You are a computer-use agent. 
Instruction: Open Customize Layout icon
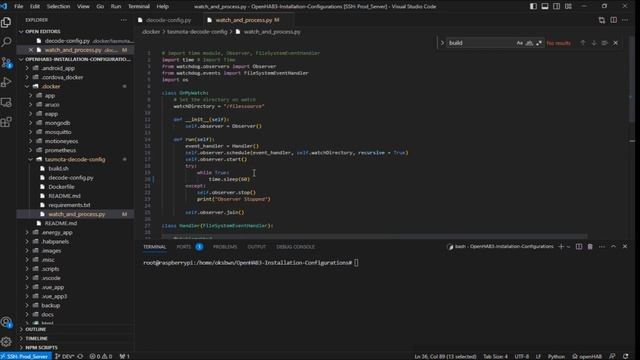[568, 7]
